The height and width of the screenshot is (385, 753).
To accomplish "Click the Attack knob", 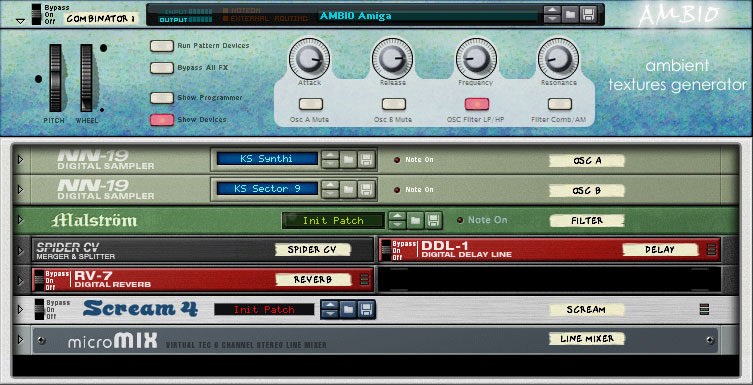I will [309, 59].
